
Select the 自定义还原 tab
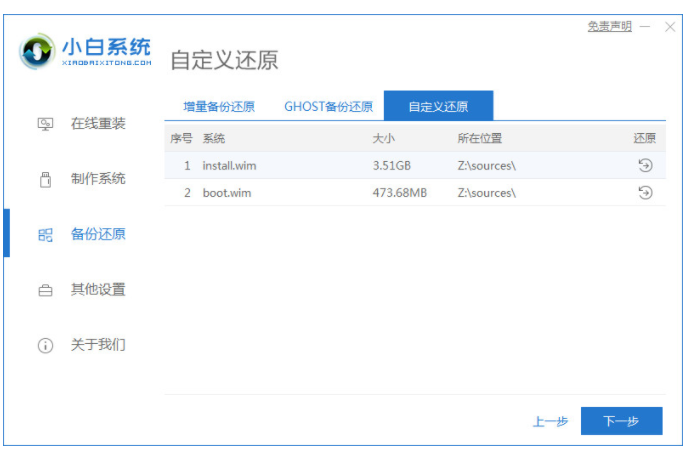(438, 106)
